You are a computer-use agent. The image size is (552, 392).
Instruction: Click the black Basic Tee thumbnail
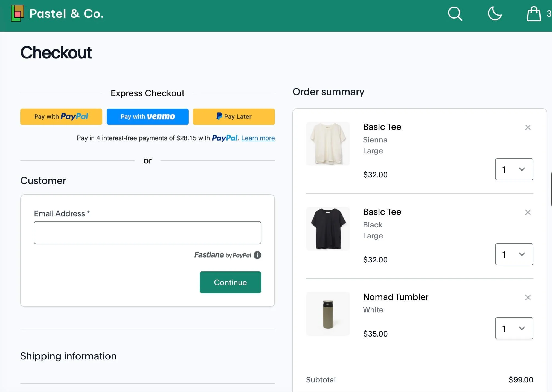pyautogui.click(x=328, y=229)
